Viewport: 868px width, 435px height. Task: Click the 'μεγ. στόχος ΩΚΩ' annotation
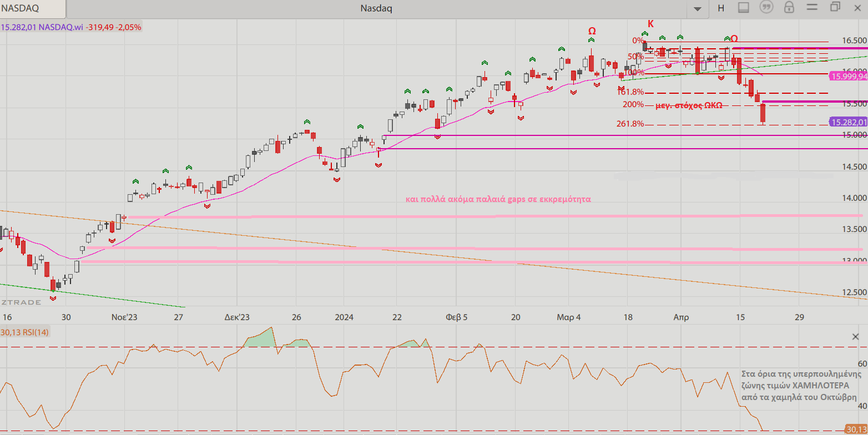tap(689, 105)
